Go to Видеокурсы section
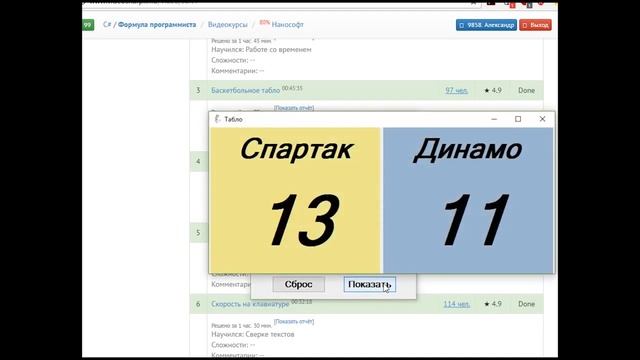 pos(227,24)
